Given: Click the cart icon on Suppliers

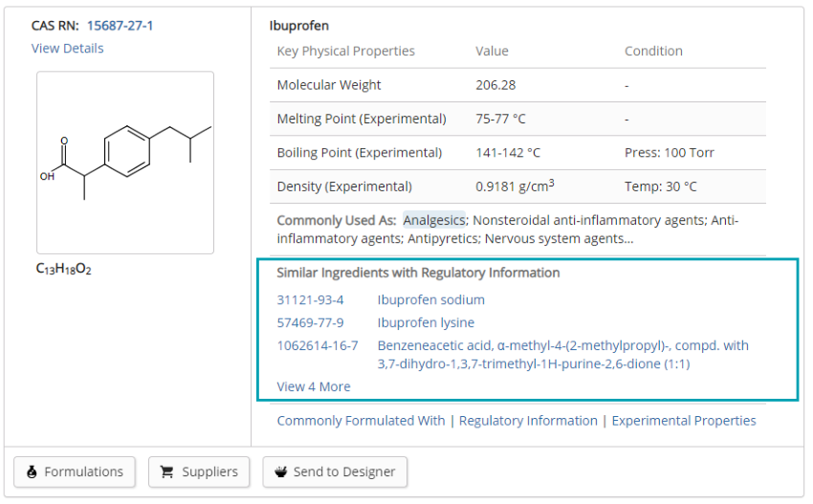Looking at the screenshot, I should pos(167,471).
